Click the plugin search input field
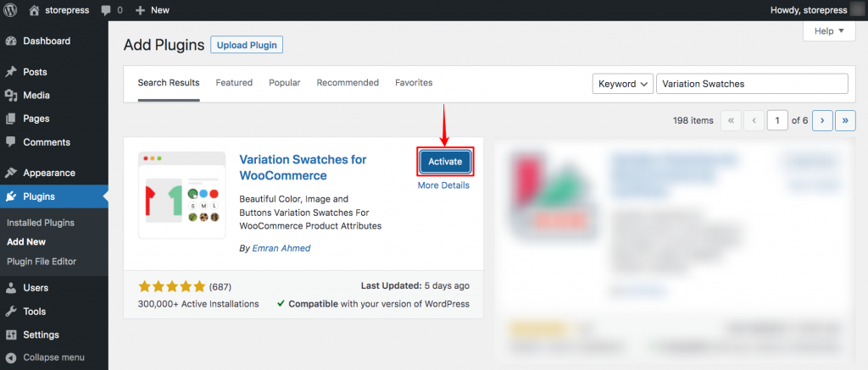868x370 pixels. pyautogui.click(x=752, y=84)
